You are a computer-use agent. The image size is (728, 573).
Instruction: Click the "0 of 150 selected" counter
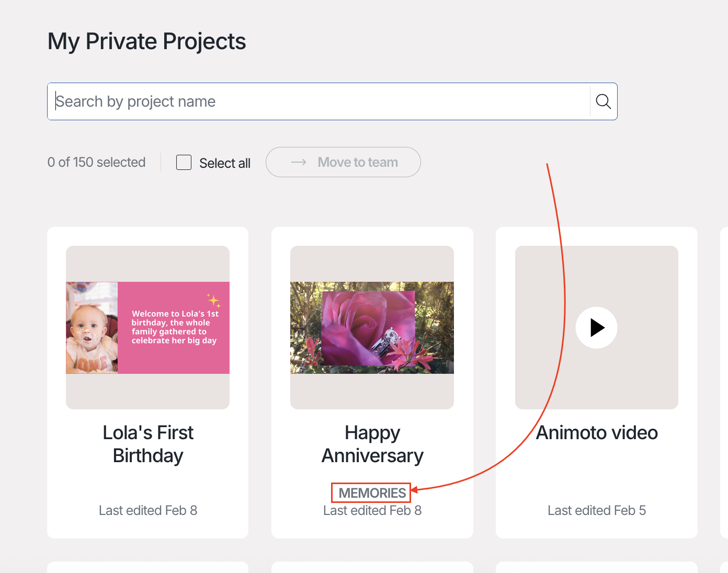tap(96, 162)
